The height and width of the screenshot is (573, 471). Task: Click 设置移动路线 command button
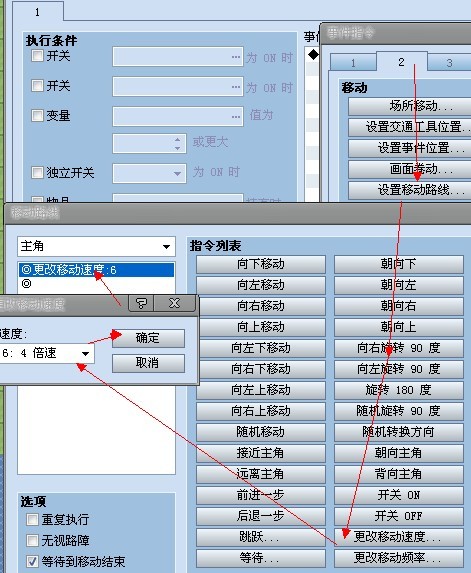coord(410,190)
